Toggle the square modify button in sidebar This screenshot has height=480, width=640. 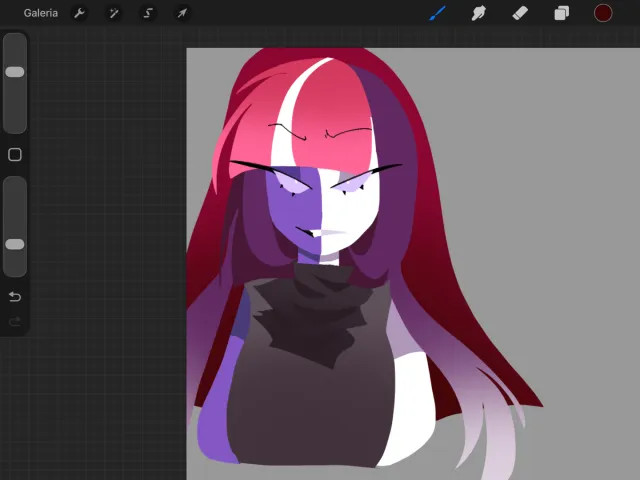tap(15, 155)
